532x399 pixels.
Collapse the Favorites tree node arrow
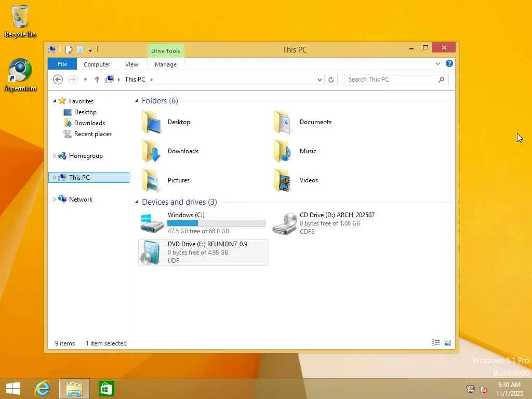tap(55, 101)
